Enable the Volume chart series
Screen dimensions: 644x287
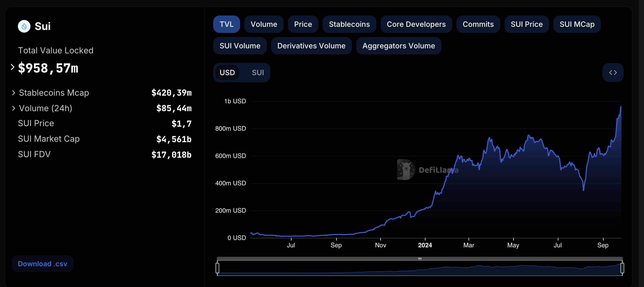tap(264, 24)
